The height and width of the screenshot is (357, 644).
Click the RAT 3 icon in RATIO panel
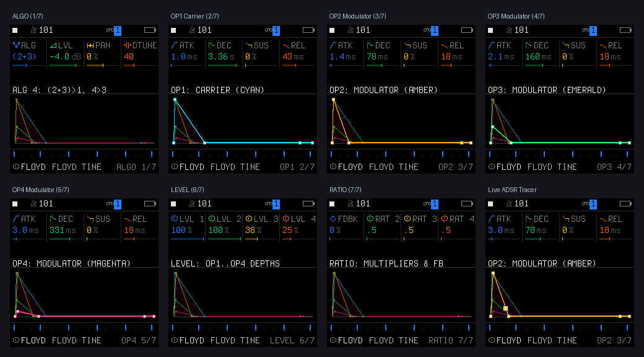point(407,219)
